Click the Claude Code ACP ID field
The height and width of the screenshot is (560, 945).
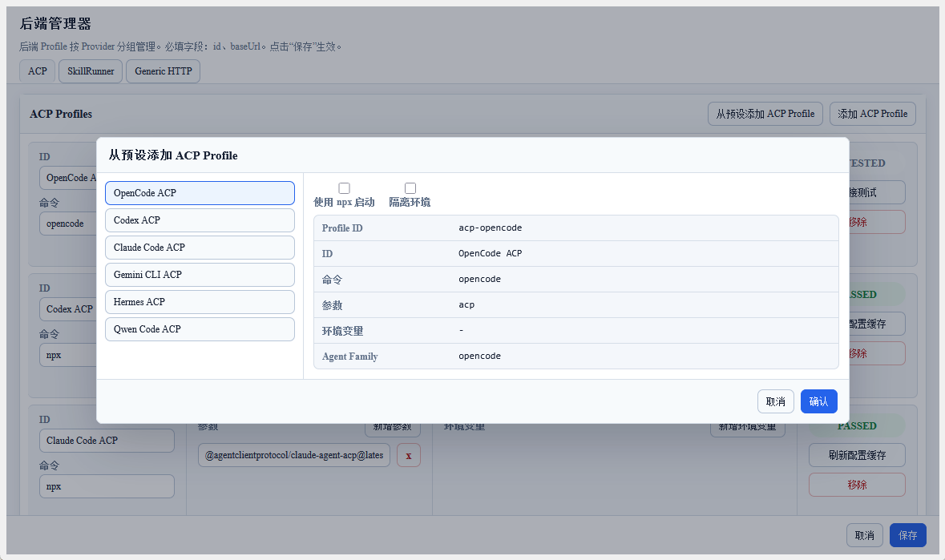[x=107, y=441]
